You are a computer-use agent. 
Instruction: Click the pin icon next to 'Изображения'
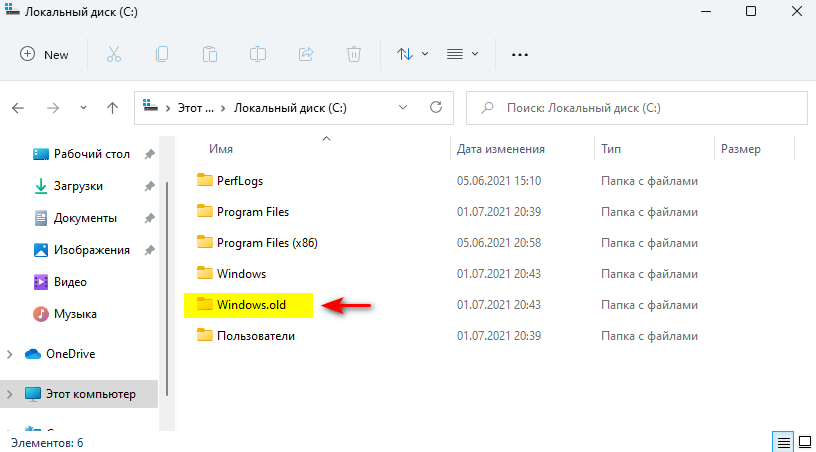pos(149,250)
